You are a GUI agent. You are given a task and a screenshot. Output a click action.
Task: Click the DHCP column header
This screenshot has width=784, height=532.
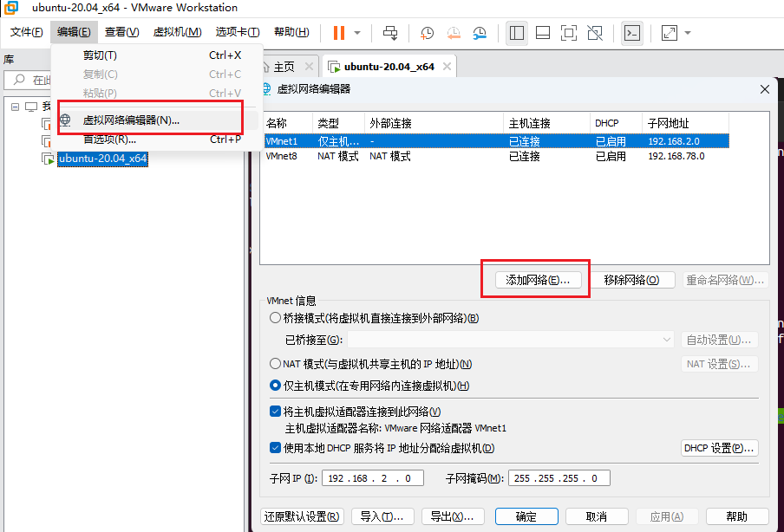point(616,123)
